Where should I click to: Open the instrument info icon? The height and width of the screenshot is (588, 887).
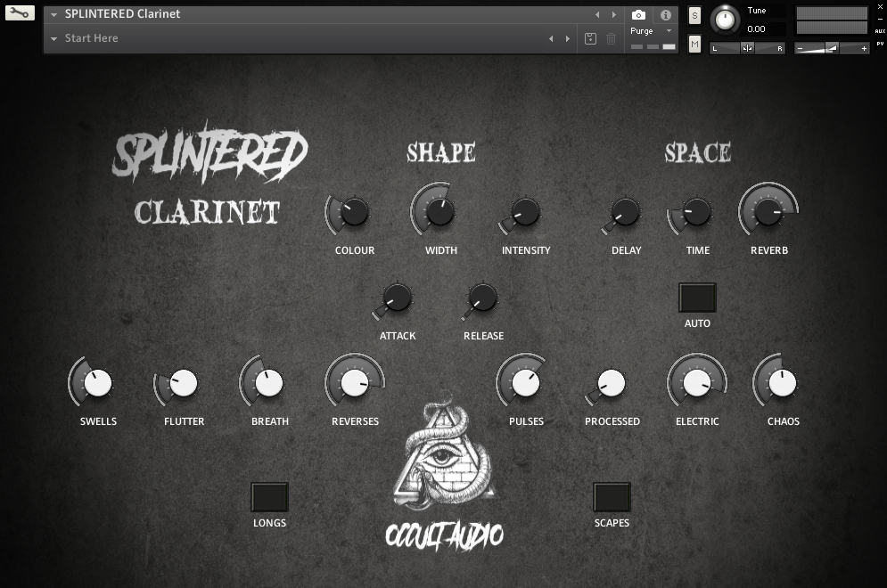[665, 15]
